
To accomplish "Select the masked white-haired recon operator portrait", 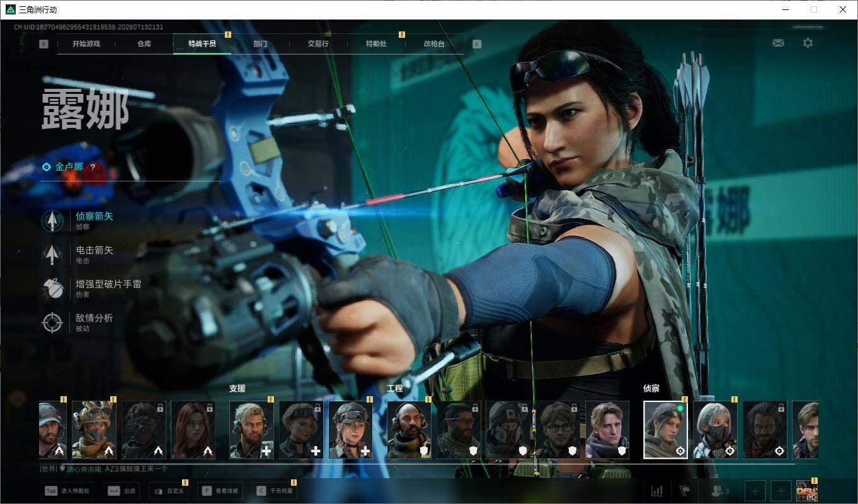I will tap(715, 430).
